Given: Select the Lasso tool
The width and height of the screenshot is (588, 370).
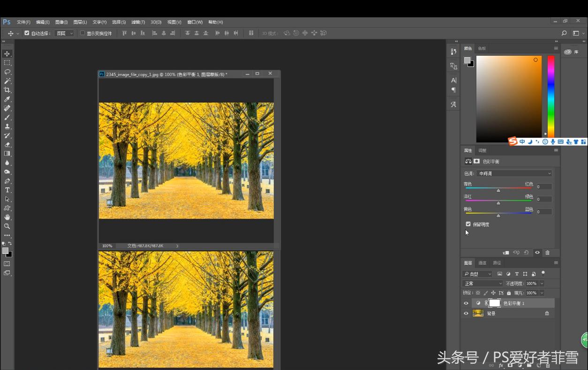Looking at the screenshot, I should (x=8, y=72).
